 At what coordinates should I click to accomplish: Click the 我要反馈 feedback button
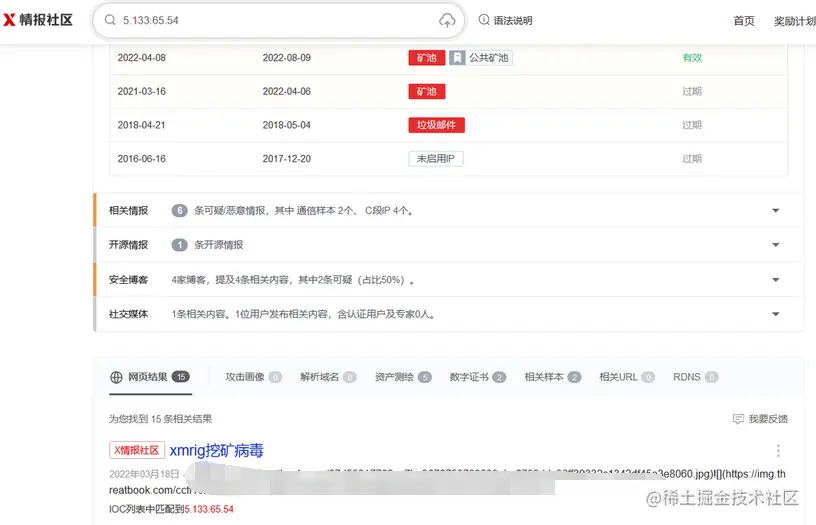click(760, 419)
